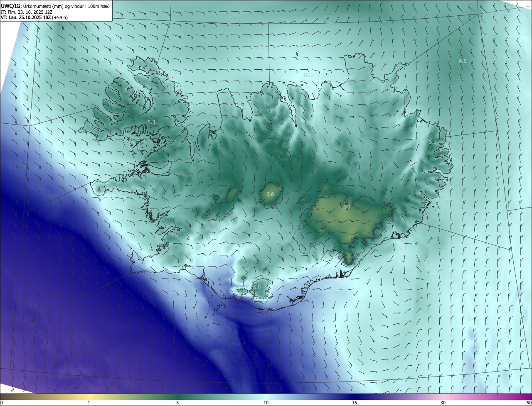
Task: Click the '5' tick label on the color scale
Action: tap(177, 403)
